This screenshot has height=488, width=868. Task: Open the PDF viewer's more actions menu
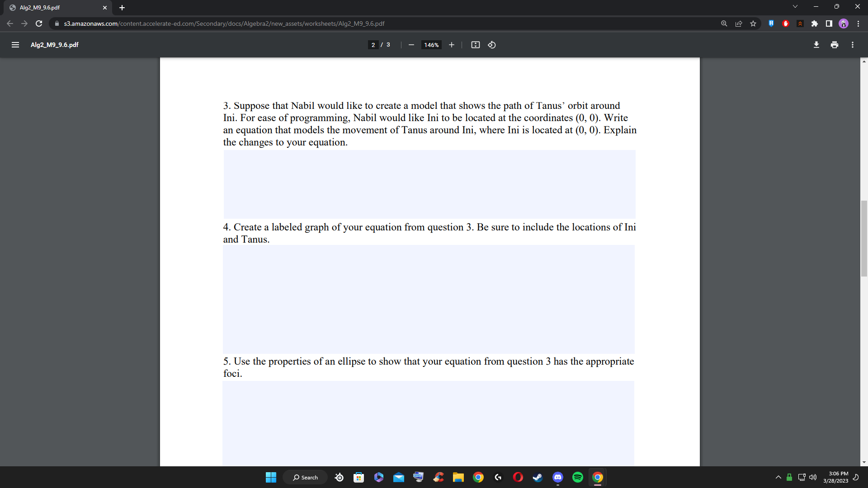[852, 45]
